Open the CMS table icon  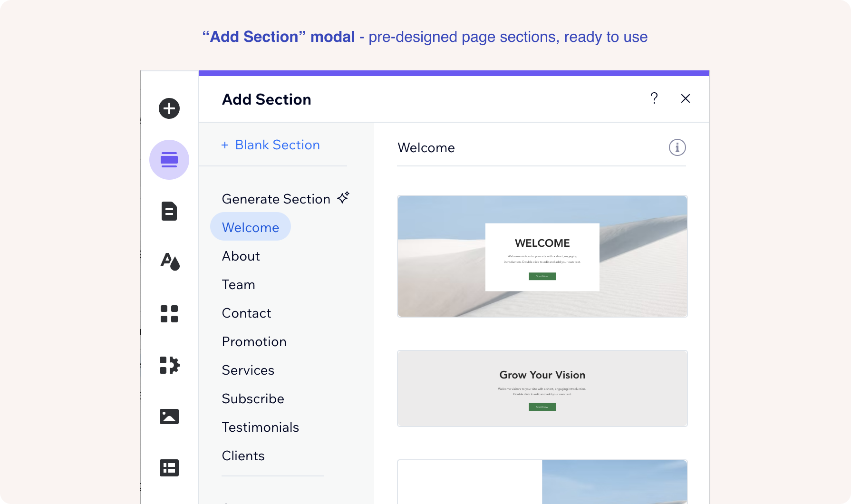point(169,468)
